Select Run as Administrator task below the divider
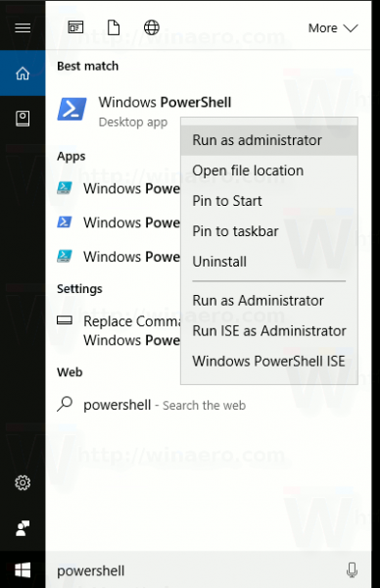Image resolution: width=380 pixels, height=588 pixels. (269, 301)
